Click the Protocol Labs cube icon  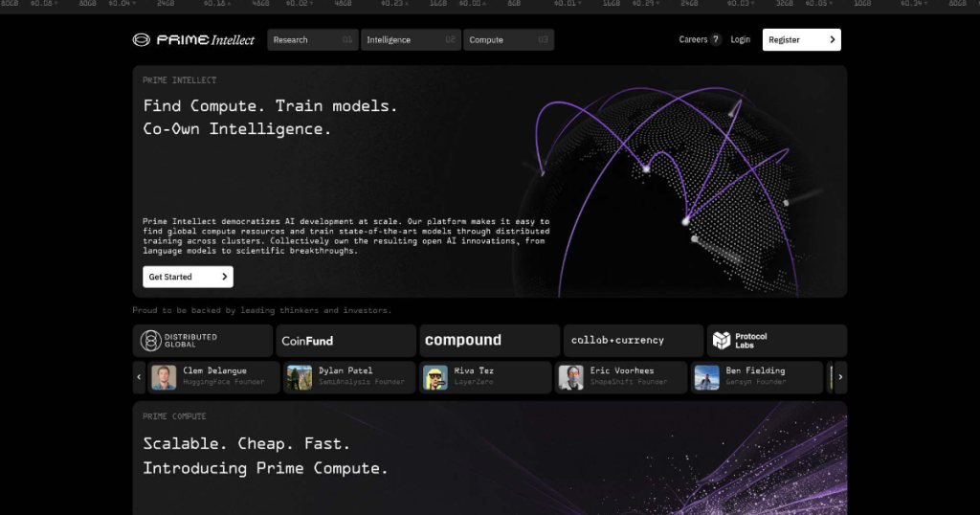[x=722, y=340]
